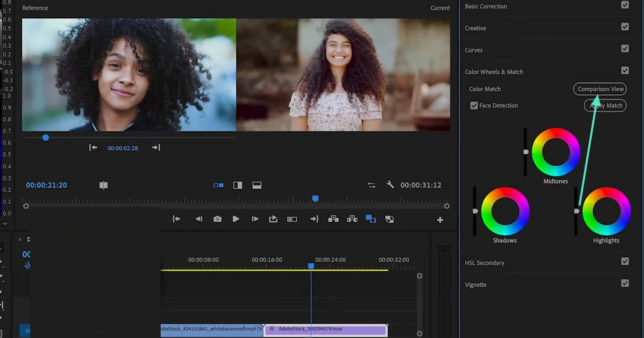The height and width of the screenshot is (338, 644).
Task: Open the wrench settings menu
Action: pos(390,185)
